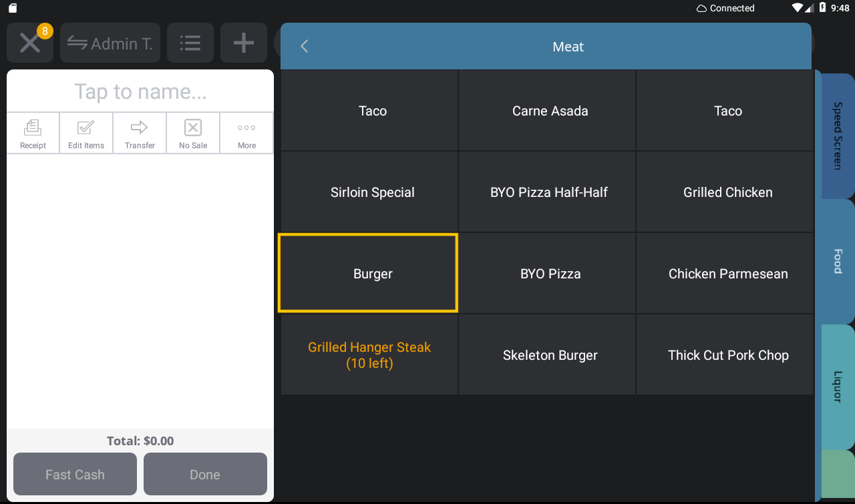This screenshot has width=855, height=504.
Task: Select the Liquor side tab
Action: (838, 387)
